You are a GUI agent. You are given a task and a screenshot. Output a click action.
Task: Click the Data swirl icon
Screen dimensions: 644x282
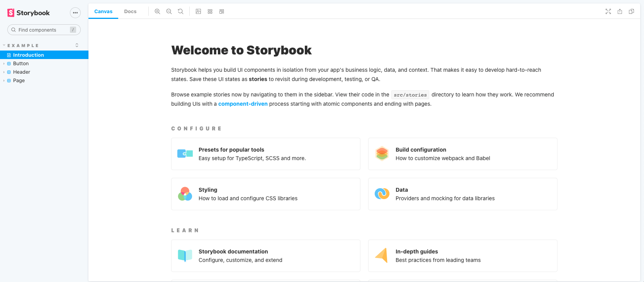(382, 194)
